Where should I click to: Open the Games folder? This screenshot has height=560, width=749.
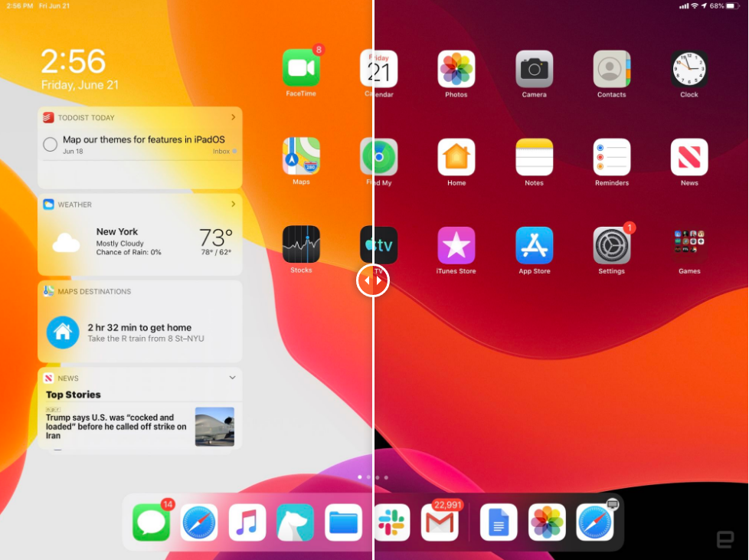[x=689, y=245]
